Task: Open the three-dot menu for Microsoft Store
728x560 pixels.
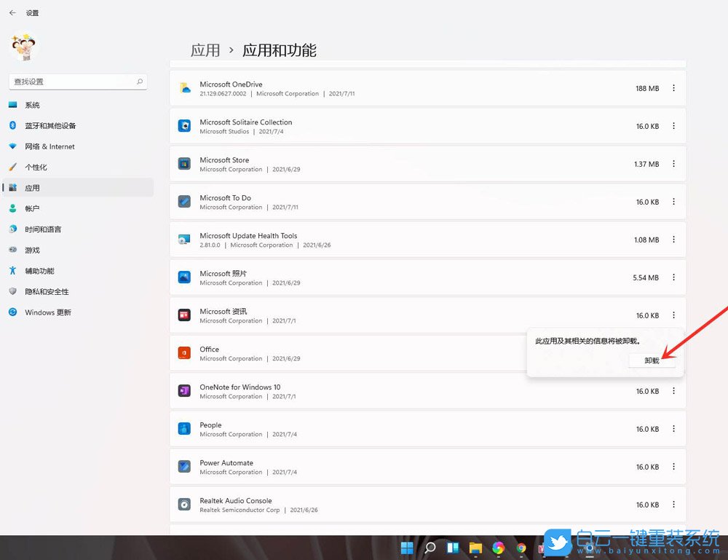Action: point(673,163)
